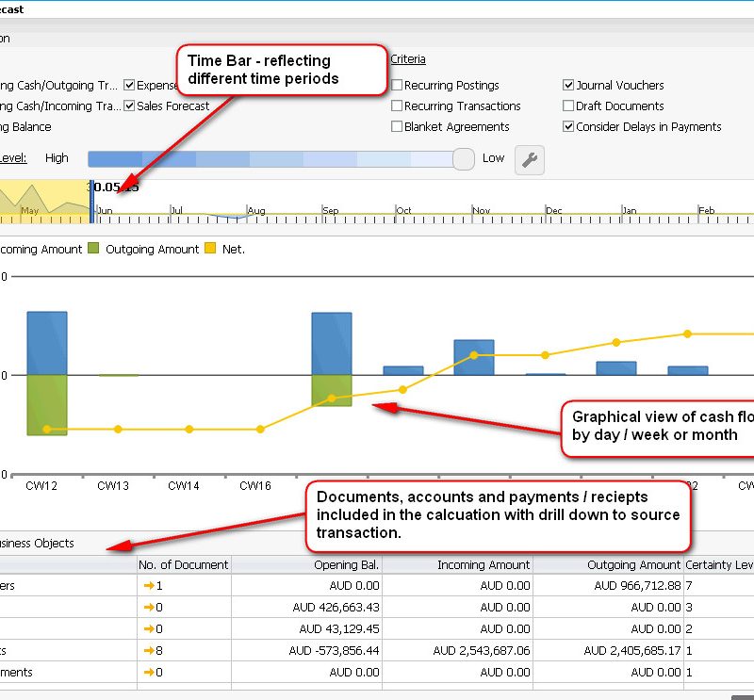Click the AUD -573,856.44 opening balance cell
The height and width of the screenshot is (700, 754).
click(x=307, y=650)
